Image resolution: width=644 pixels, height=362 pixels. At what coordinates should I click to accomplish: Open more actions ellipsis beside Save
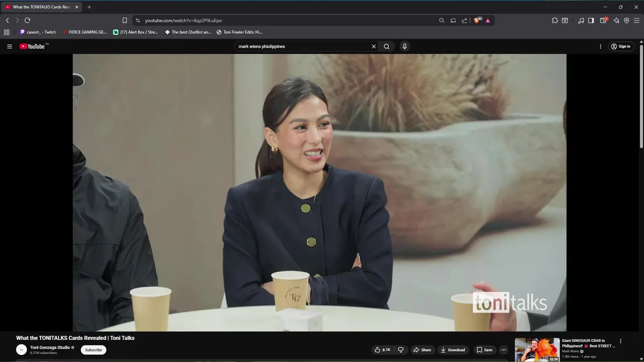504,350
